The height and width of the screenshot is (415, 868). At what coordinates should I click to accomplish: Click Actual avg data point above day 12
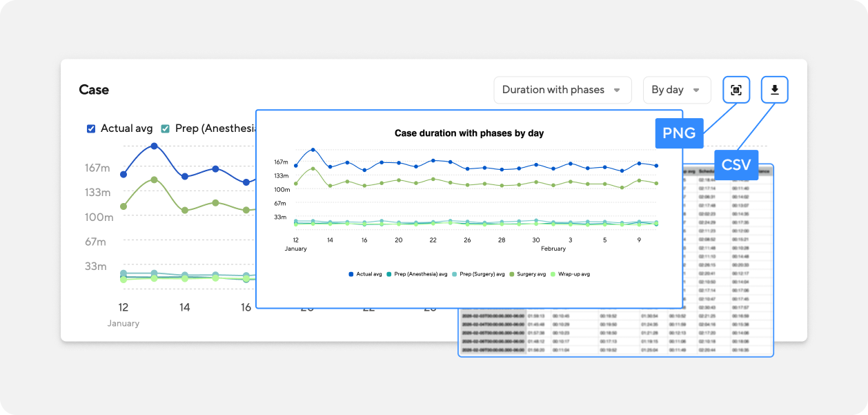[124, 174]
